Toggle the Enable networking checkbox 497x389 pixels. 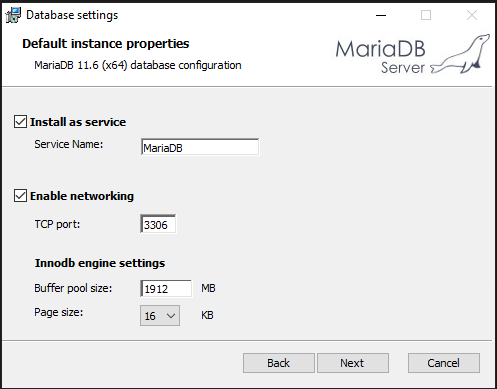pos(20,196)
